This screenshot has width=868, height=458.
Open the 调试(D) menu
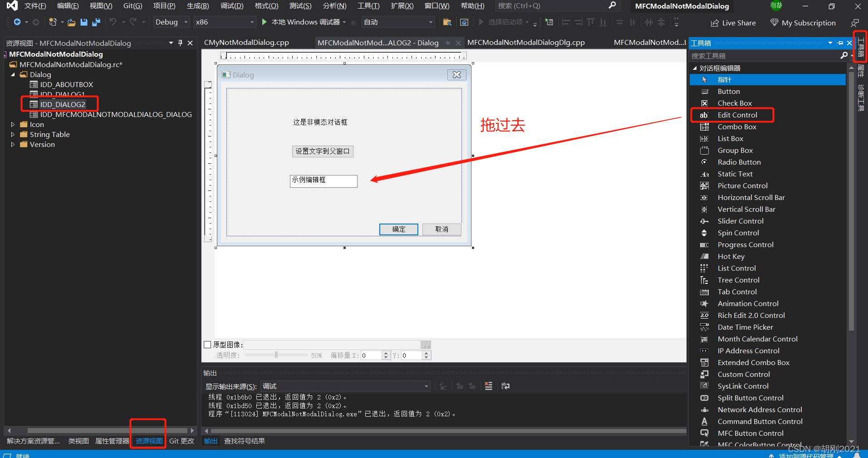tap(231, 6)
